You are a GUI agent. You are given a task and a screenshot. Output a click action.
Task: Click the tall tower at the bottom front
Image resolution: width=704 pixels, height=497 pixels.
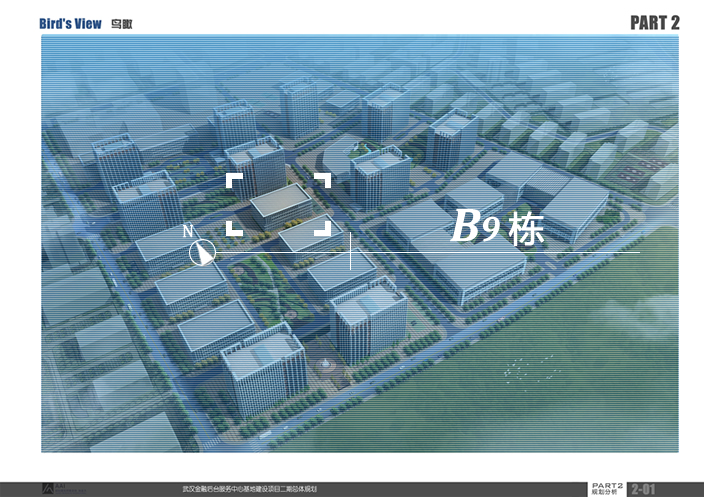[x=262, y=375]
